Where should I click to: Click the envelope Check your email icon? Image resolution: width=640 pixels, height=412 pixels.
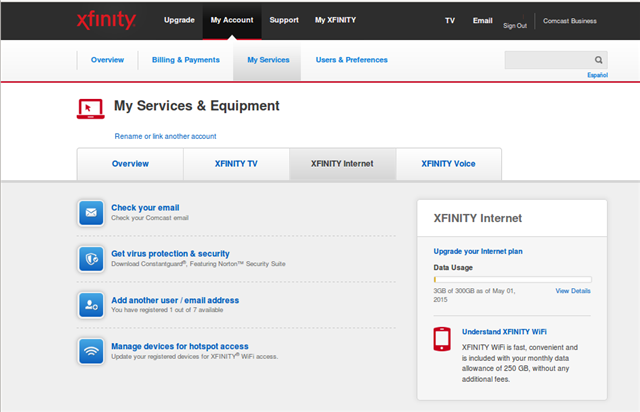pyautogui.click(x=91, y=213)
